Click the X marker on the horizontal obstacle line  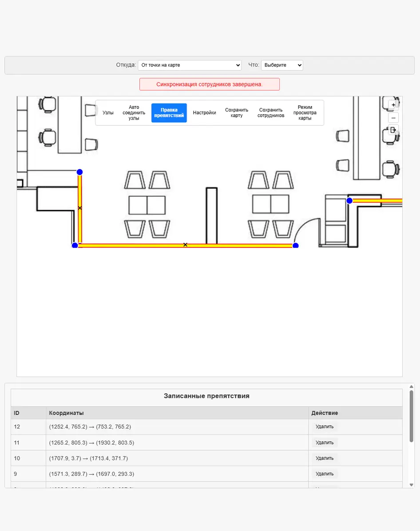pyautogui.click(x=185, y=245)
